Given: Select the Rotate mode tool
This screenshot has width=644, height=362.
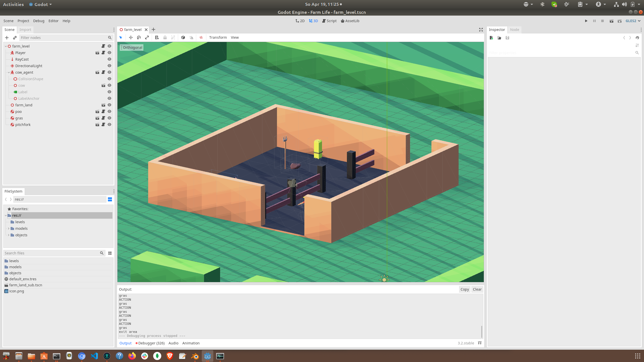Looking at the screenshot, I should [139, 37].
